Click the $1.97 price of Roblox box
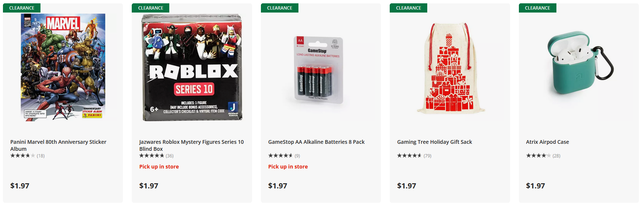 [x=149, y=186]
